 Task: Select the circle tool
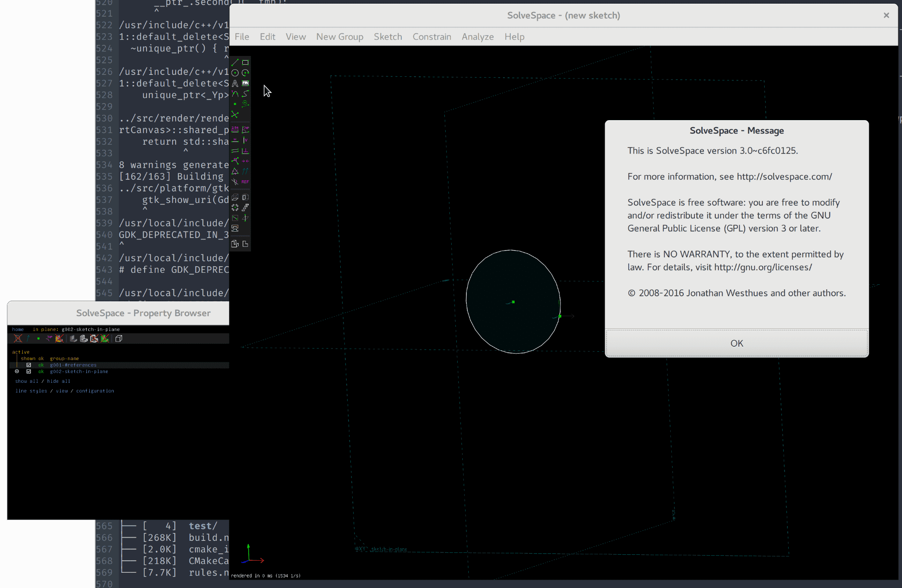[234, 73]
